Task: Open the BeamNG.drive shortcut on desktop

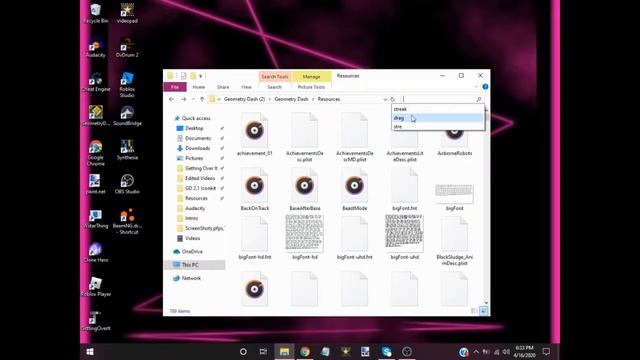Action: coord(127,221)
